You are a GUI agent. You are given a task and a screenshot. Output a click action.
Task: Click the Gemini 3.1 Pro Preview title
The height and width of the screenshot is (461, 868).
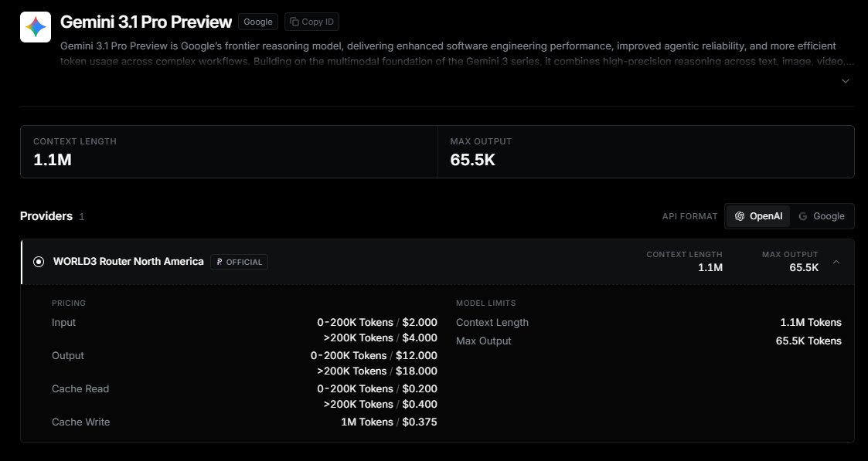(x=145, y=22)
